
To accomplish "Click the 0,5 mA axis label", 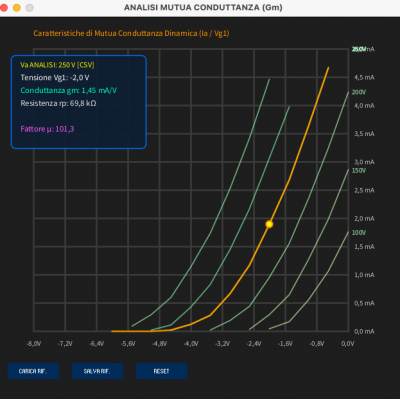I will (364, 303).
